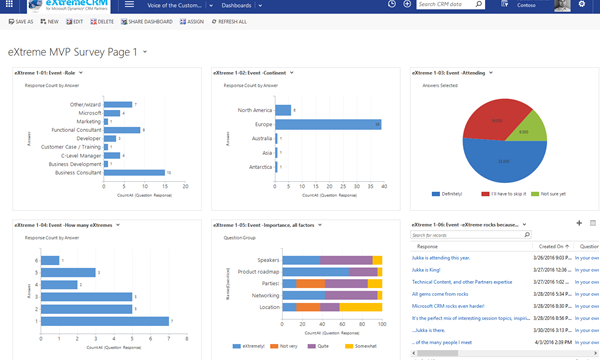Expand the Event -Continent chart selector

point(292,73)
